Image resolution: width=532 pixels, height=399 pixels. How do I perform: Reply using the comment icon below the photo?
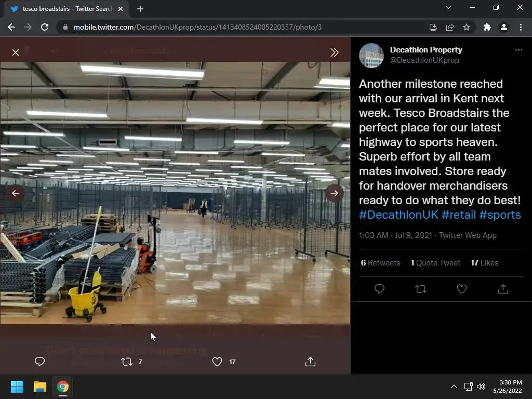coord(39,362)
